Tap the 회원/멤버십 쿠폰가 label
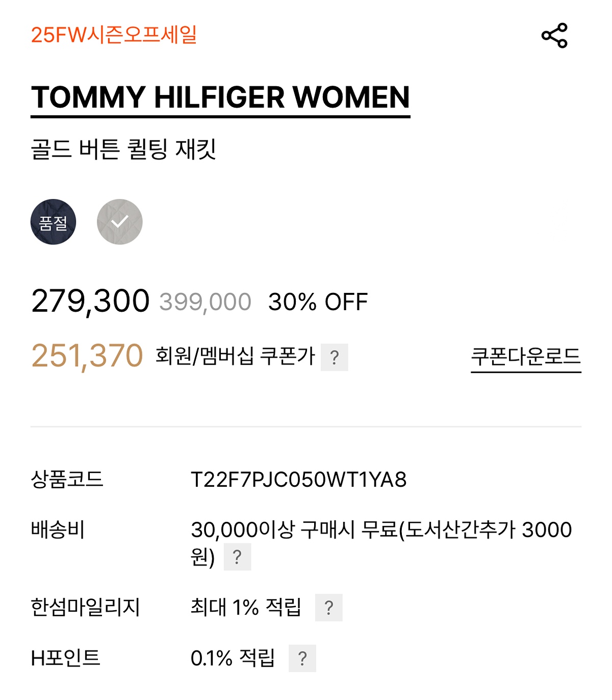The image size is (612, 700). point(235,356)
